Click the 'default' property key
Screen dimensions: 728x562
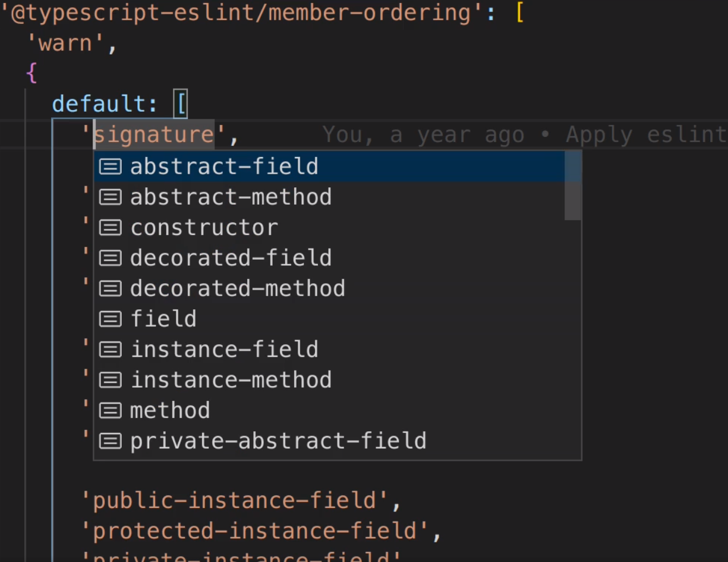(99, 104)
